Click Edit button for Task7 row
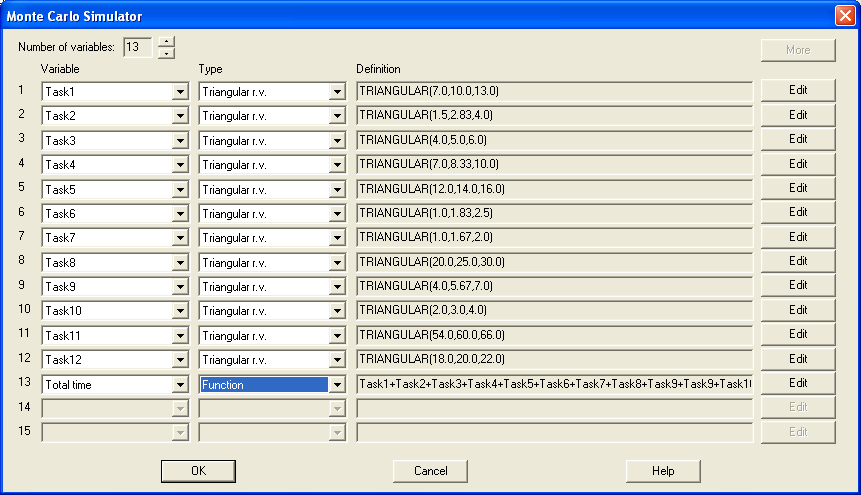Image resolution: width=861 pixels, height=495 pixels. 797,237
